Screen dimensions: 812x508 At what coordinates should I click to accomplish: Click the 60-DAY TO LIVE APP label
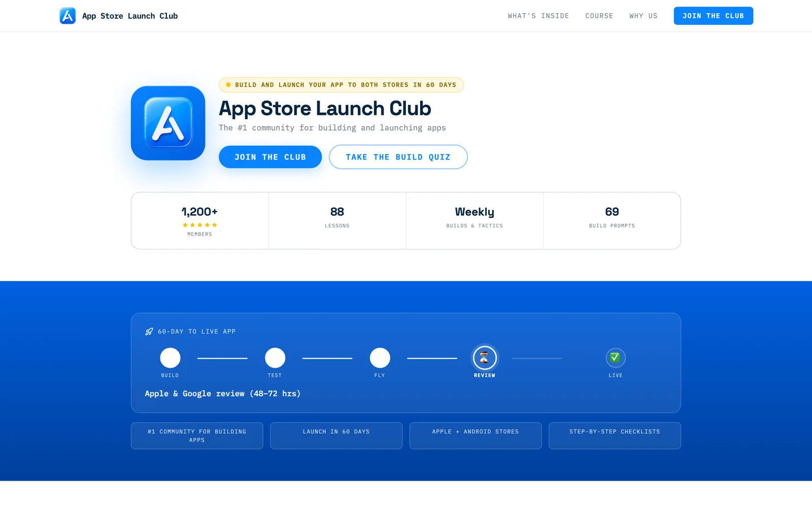tap(197, 332)
